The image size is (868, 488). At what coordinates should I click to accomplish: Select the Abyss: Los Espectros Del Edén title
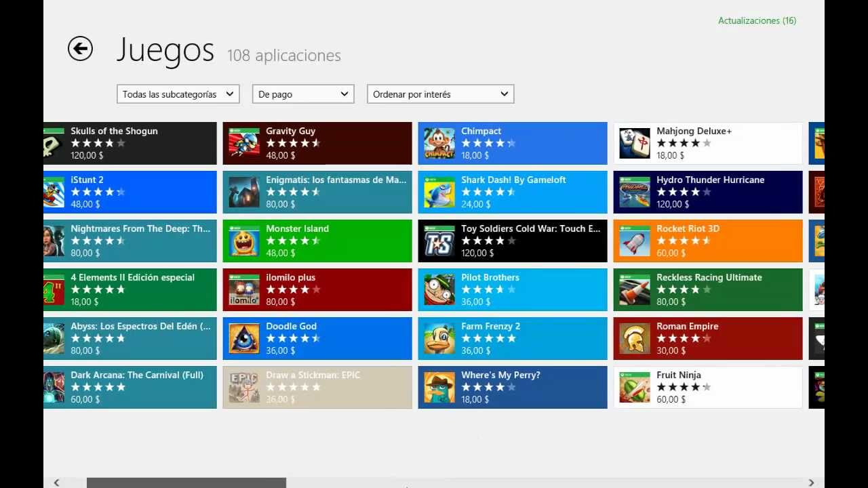coord(140,326)
